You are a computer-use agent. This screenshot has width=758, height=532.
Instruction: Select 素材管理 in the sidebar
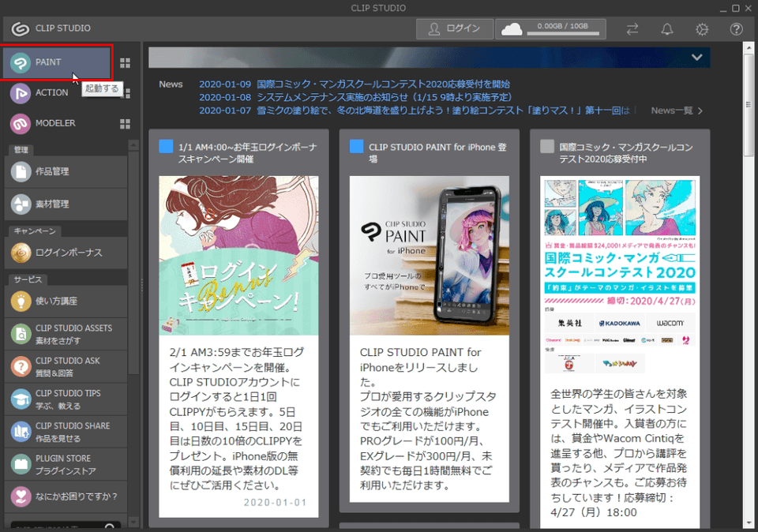66,204
